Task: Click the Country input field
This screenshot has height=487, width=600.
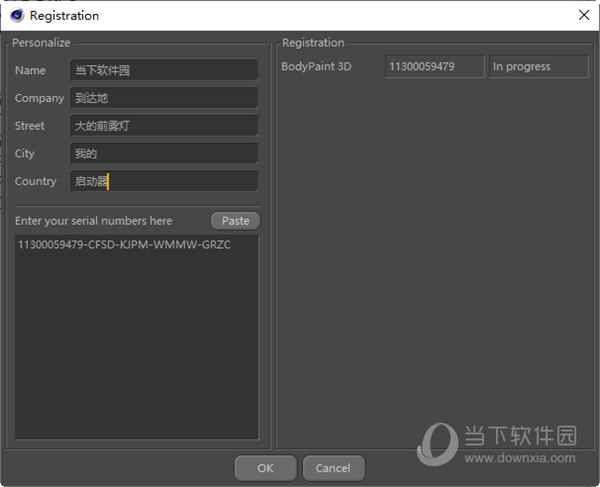Action: (164, 181)
